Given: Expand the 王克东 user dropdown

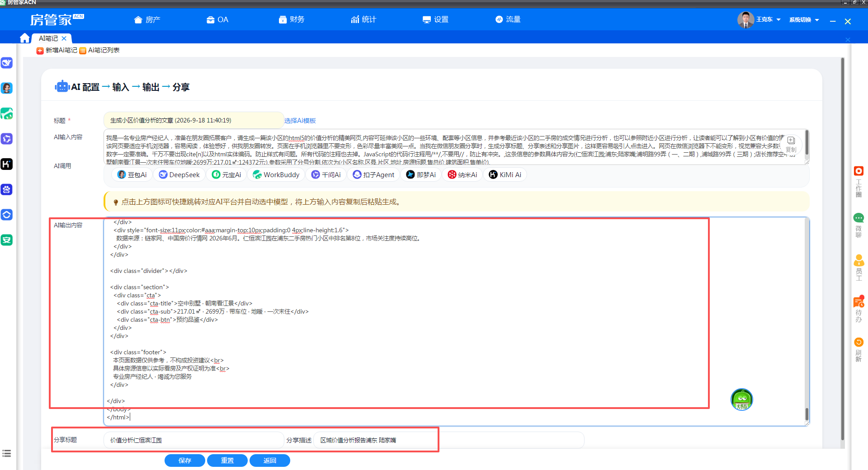Looking at the screenshot, I should coord(759,19).
